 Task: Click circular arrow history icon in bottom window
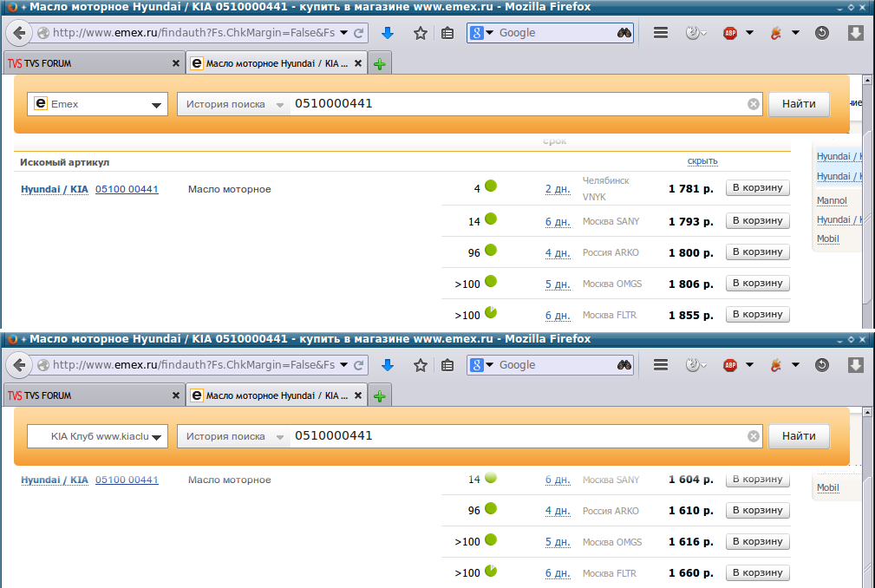click(821, 365)
